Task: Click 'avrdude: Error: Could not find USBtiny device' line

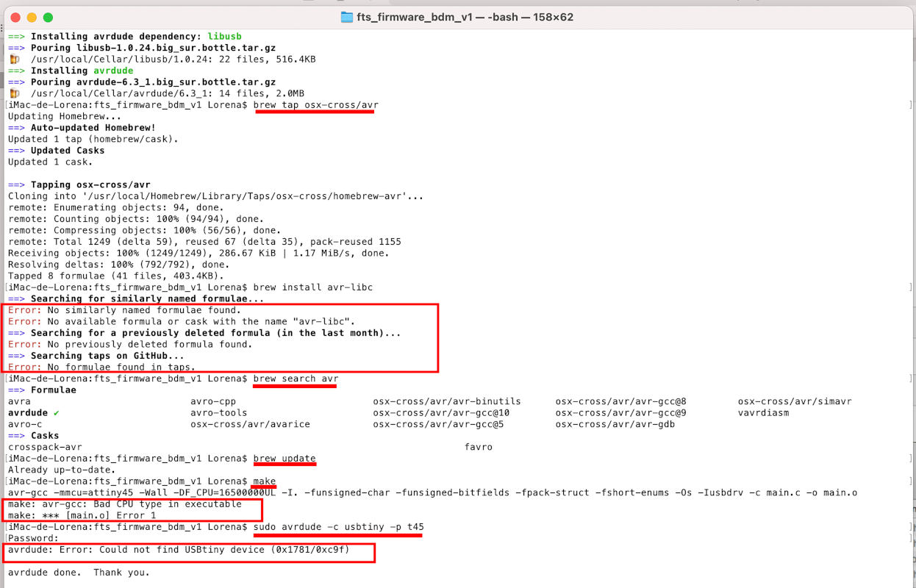Action: click(179, 550)
